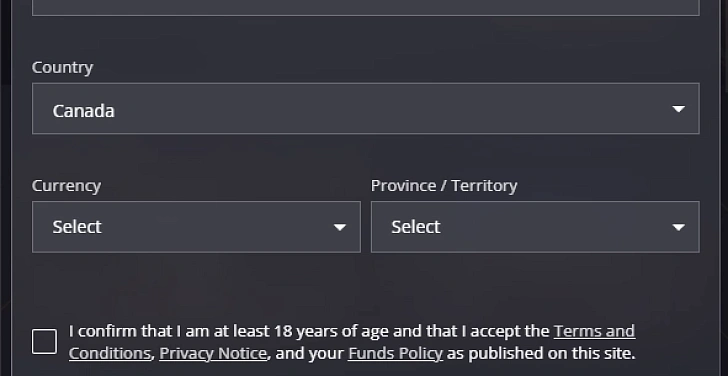Open the Country dropdown showing Canada
Image resolution: width=728 pixels, height=376 pixels.
(x=365, y=109)
